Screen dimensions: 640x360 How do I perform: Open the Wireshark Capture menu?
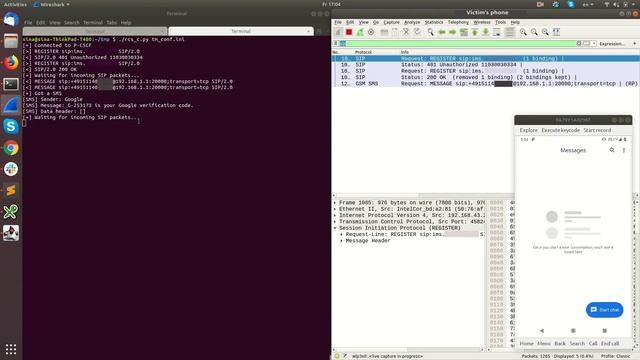point(391,22)
